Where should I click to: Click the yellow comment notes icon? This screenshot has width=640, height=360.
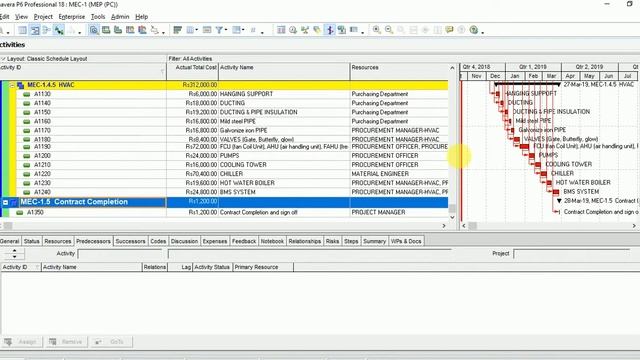[x=449, y=30]
